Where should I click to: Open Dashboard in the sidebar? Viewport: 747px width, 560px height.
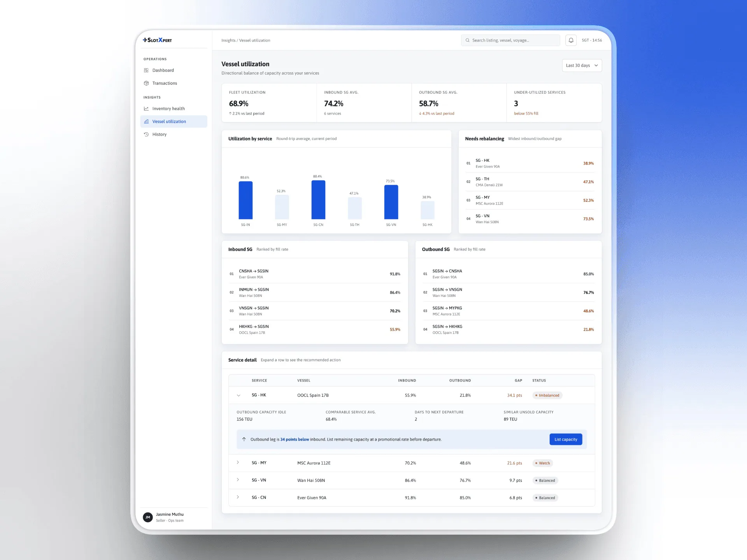[174, 70]
